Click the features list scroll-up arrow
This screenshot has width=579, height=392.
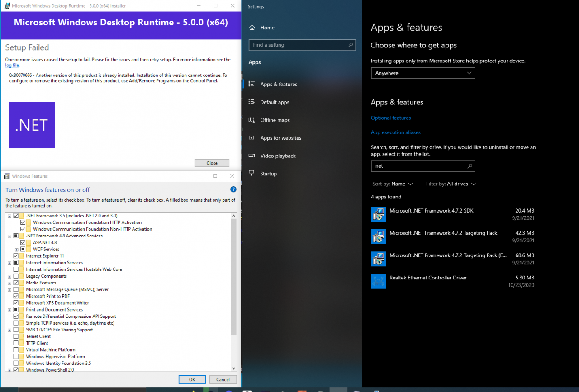pyautogui.click(x=234, y=216)
